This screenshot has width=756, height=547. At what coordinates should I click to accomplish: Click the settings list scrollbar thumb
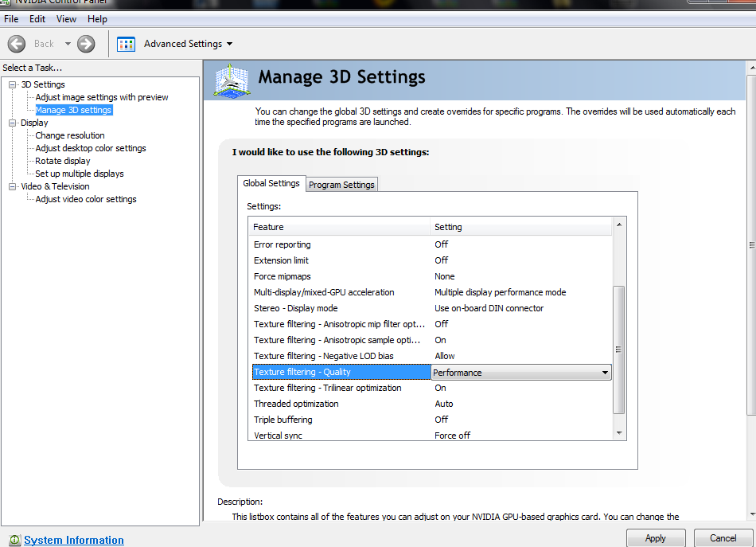618,350
